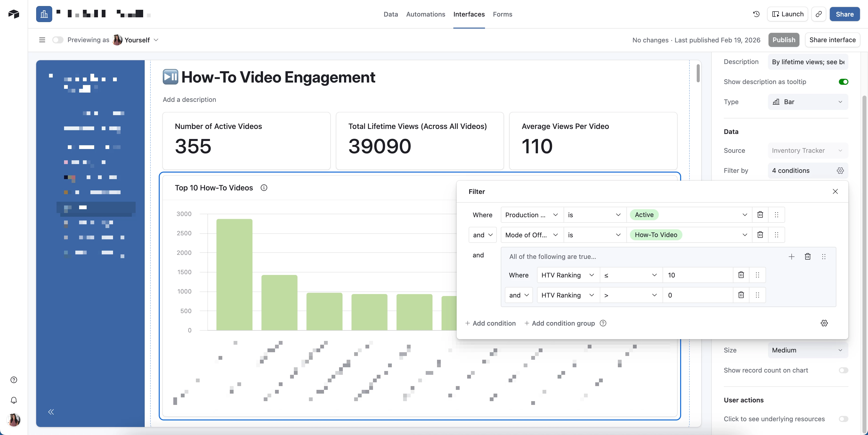Expand the Size Medium dropdown
Viewport: 868px width, 435px height.
click(808, 350)
